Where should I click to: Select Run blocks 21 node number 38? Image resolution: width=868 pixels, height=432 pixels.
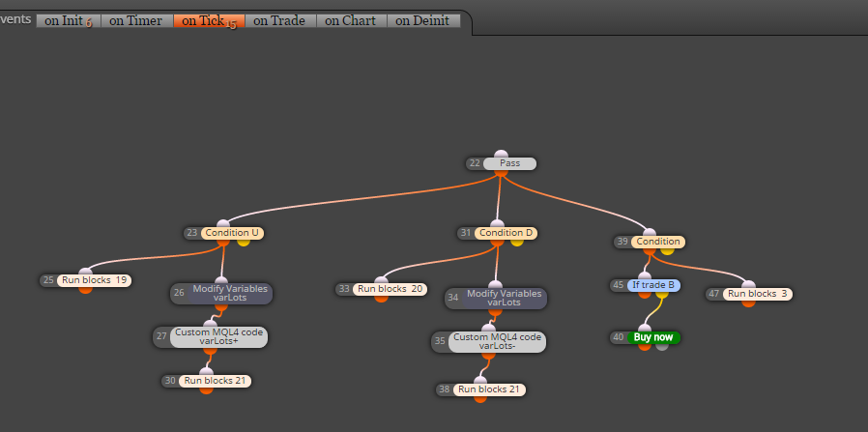(x=489, y=389)
